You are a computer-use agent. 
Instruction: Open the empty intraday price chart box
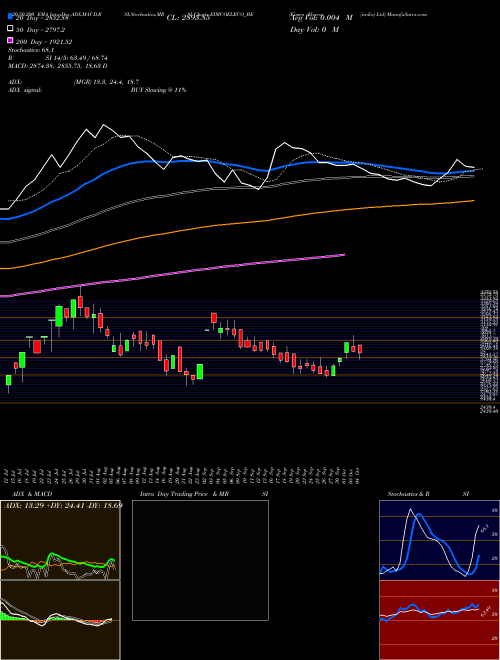click(200, 560)
